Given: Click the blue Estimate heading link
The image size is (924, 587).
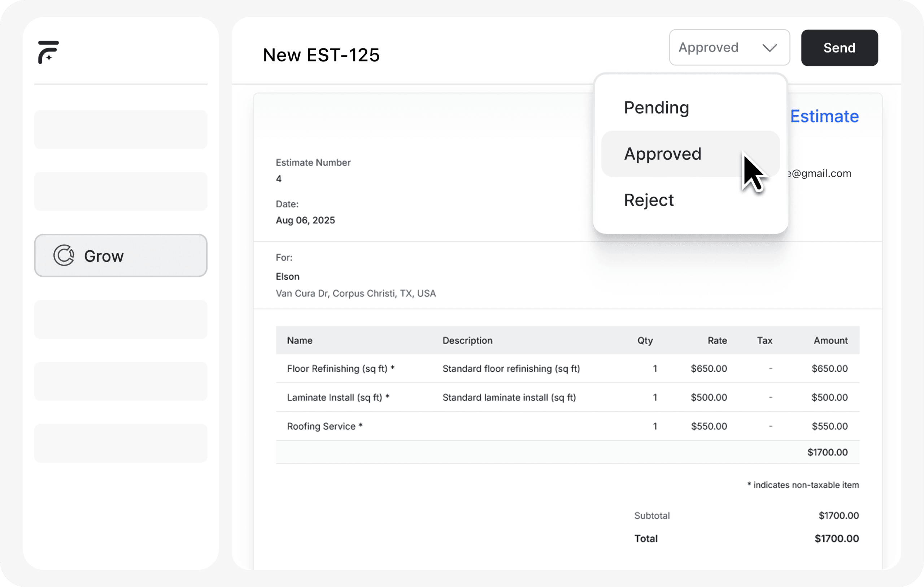Looking at the screenshot, I should point(824,116).
